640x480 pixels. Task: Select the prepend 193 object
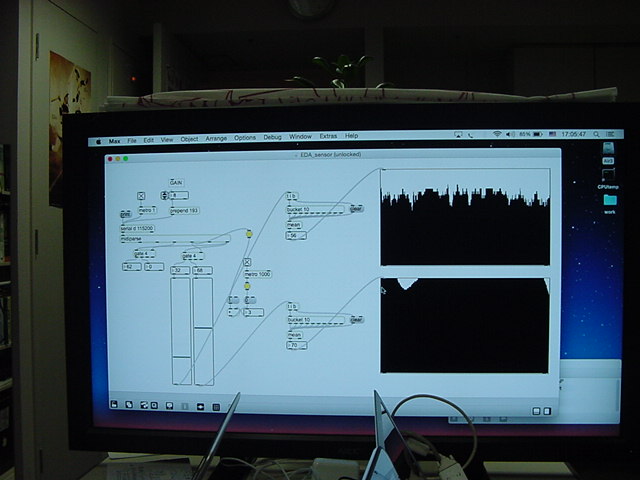pos(184,211)
